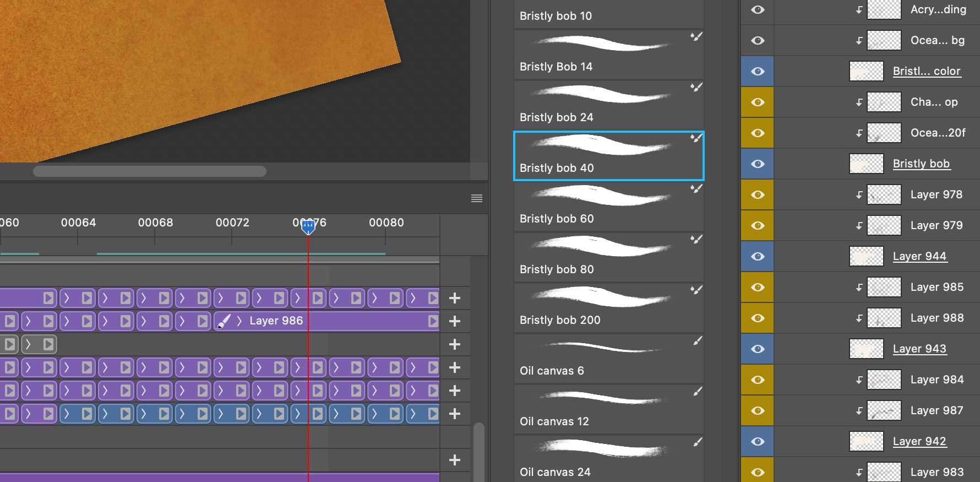The width and height of the screenshot is (980, 482).
Task: Add media to the topmost purple track
Action: pos(454,298)
